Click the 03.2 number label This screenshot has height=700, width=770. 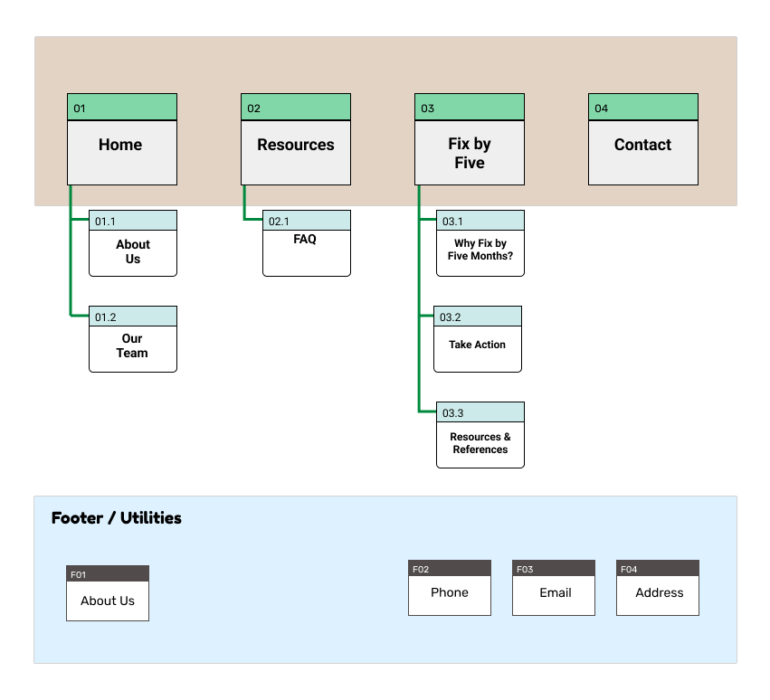[x=478, y=317]
